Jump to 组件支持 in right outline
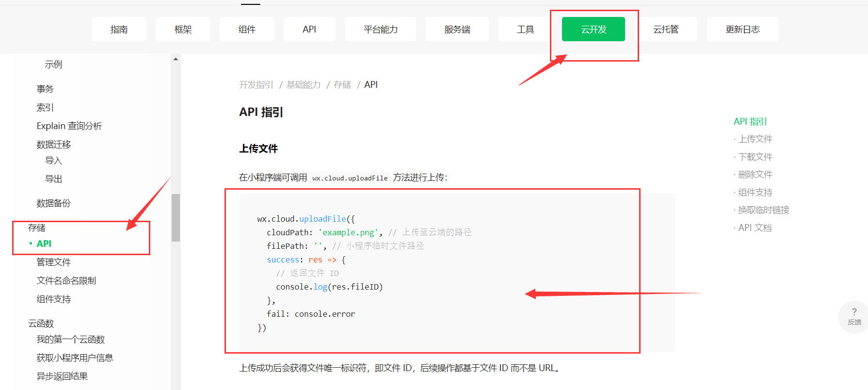The height and width of the screenshot is (390, 868). point(755,192)
